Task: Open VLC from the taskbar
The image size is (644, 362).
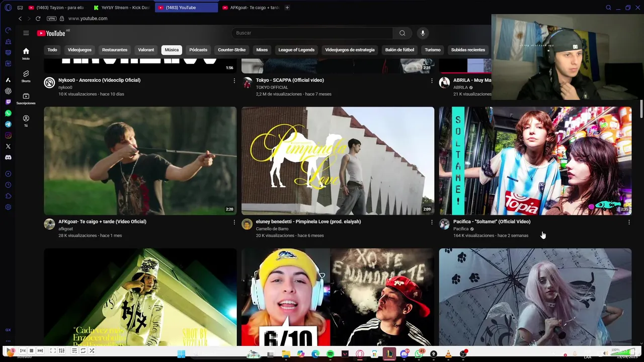Action: pos(448,354)
